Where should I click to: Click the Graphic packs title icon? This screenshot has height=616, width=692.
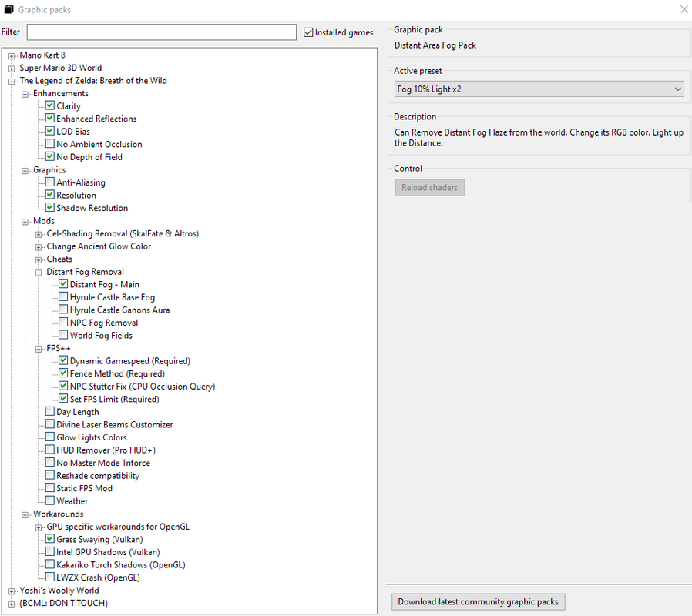pos(8,9)
